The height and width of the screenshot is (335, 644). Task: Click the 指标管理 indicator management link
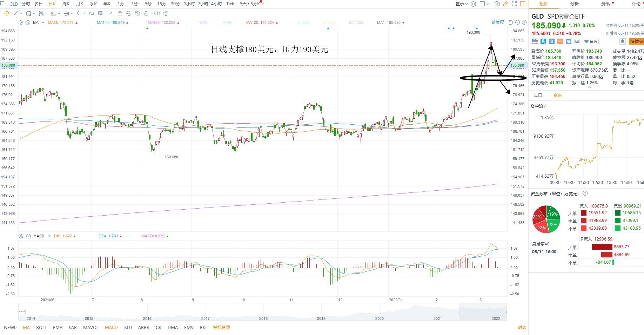(x=222, y=328)
